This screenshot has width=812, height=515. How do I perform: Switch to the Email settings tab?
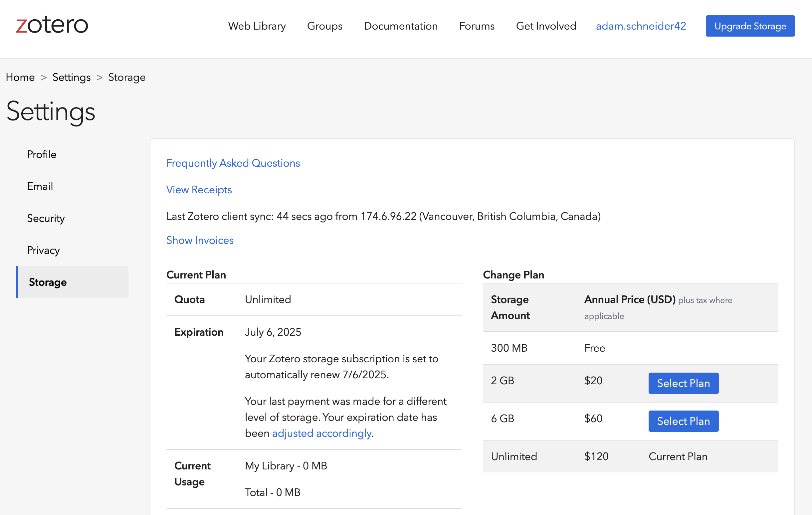40,186
